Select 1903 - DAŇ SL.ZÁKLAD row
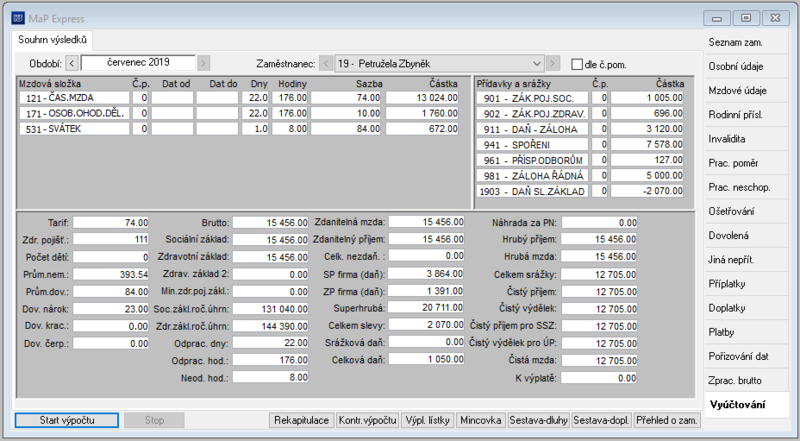This screenshot has width=800, height=441. pos(533,191)
